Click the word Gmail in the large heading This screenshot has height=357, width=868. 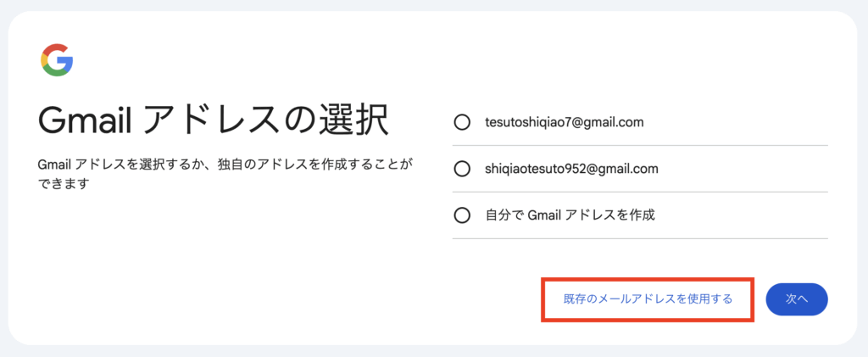pyautogui.click(x=83, y=123)
